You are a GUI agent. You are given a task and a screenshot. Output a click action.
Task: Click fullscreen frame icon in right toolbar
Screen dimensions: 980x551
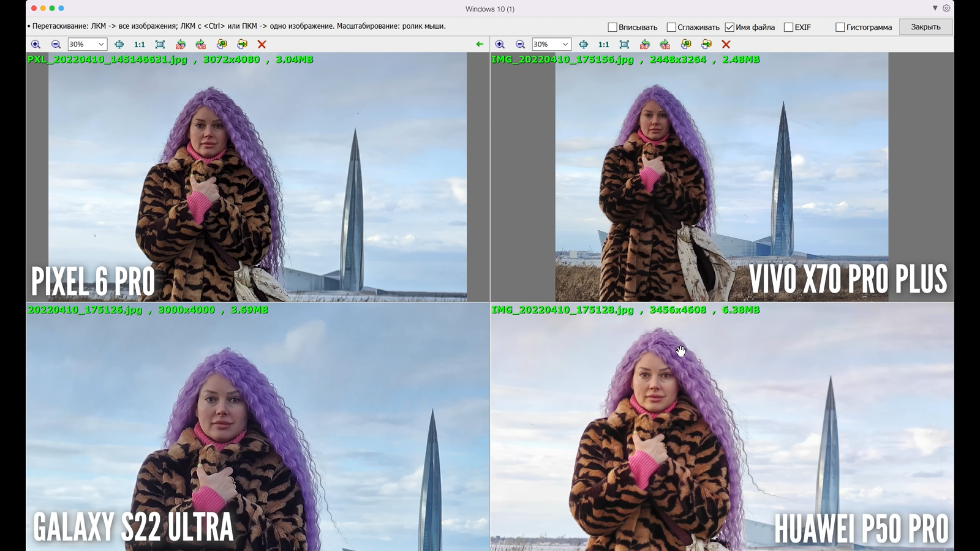(624, 44)
